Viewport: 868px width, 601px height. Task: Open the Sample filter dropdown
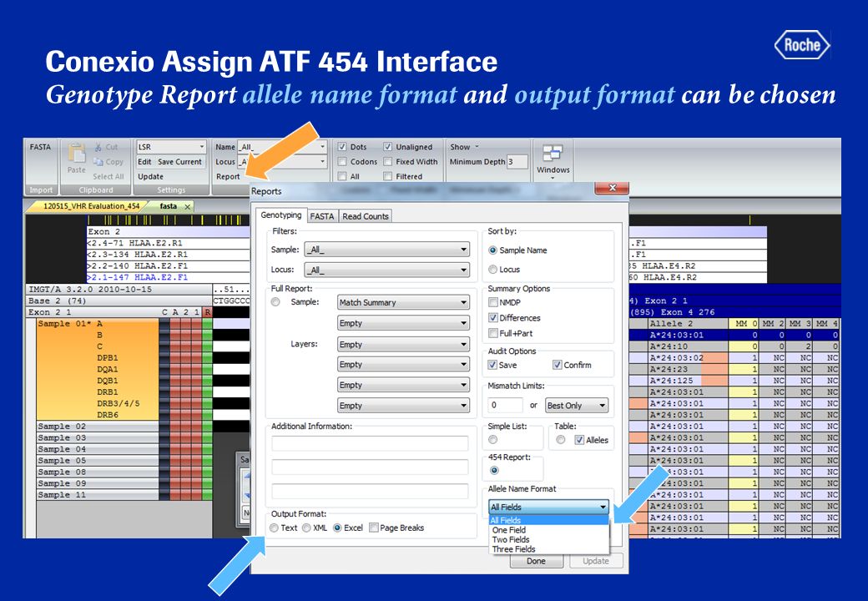(386, 250)
